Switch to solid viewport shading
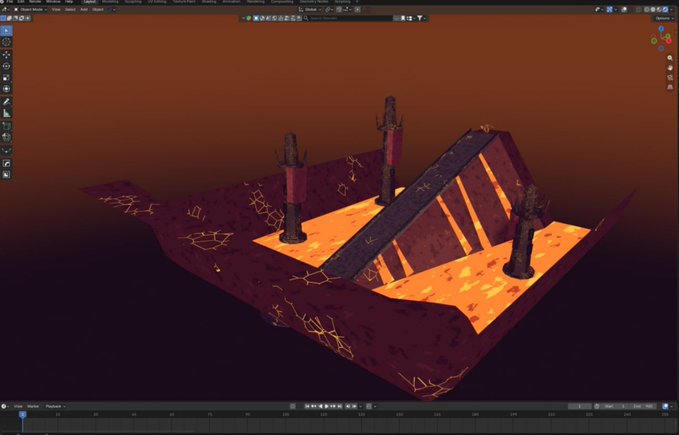The height and width of the screenshot is (435, 679). tap(653, 10)
